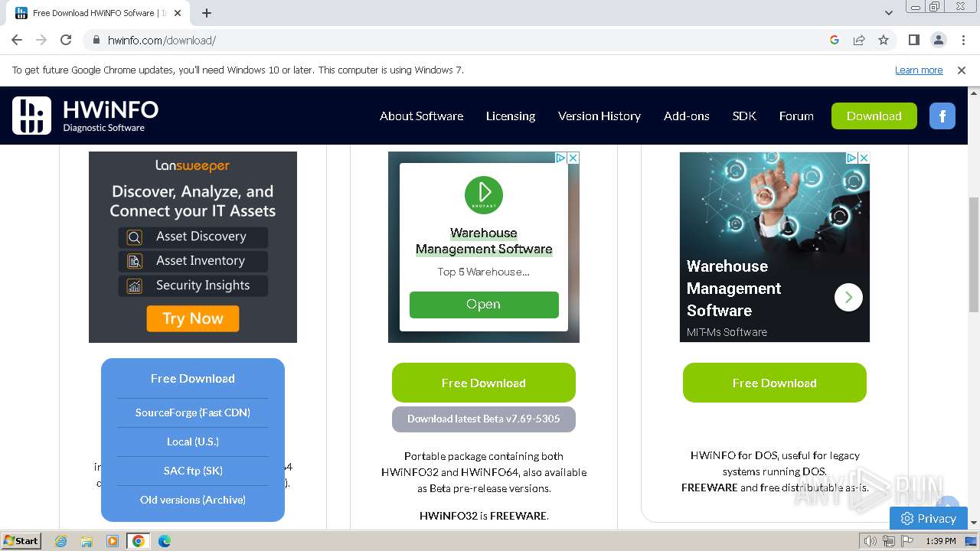Image resolution: width=980 pixels, height=551 pixels.
Task: Open the Licensing page
Action: tap(511, 116)
